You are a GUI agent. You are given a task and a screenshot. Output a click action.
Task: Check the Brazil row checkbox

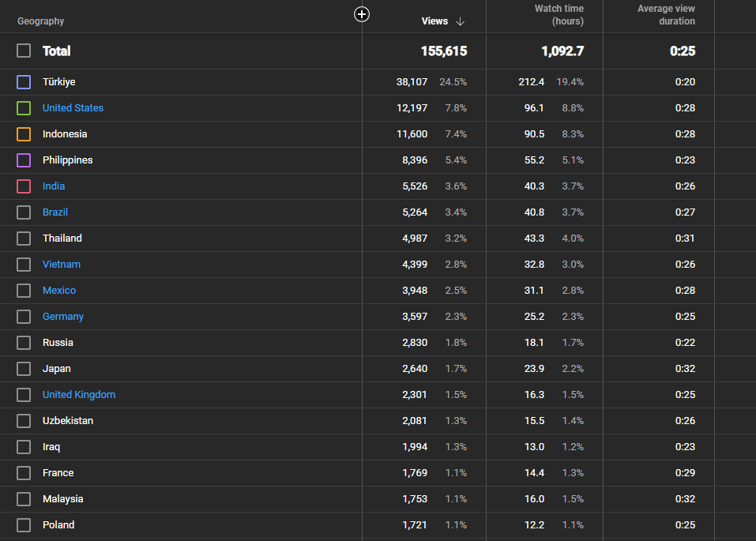tap(24, 212)
